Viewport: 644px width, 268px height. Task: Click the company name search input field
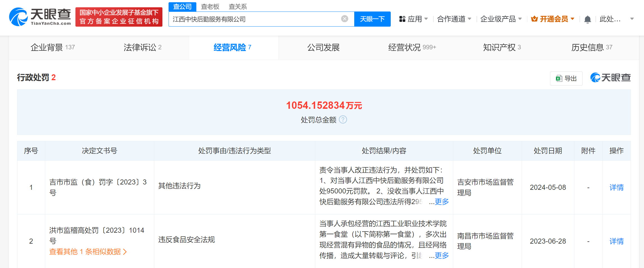pos(252,19)
